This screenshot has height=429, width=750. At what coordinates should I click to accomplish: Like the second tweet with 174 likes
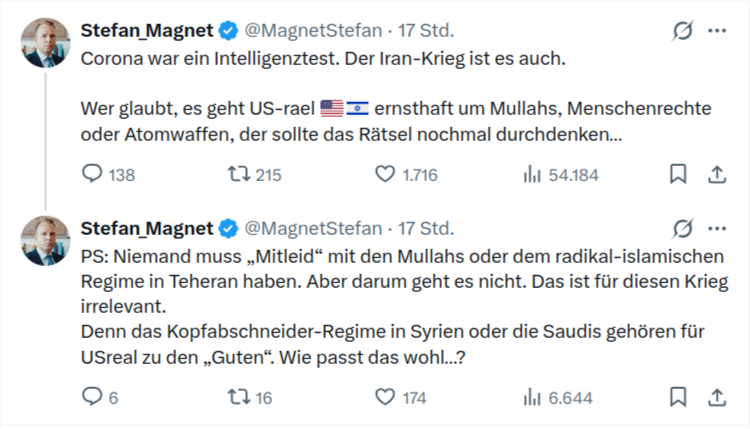click(386, 397)
